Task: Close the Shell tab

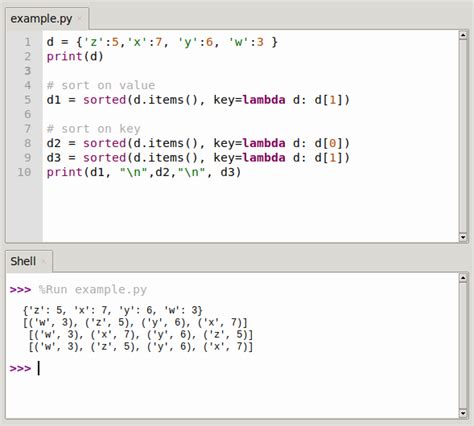Action: [44, 262]
